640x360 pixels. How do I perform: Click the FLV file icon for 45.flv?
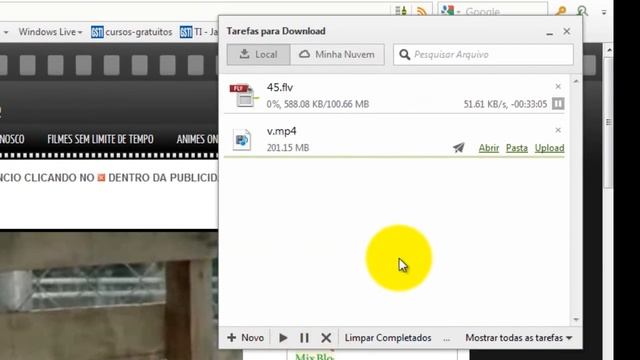(x=244, y=96)
